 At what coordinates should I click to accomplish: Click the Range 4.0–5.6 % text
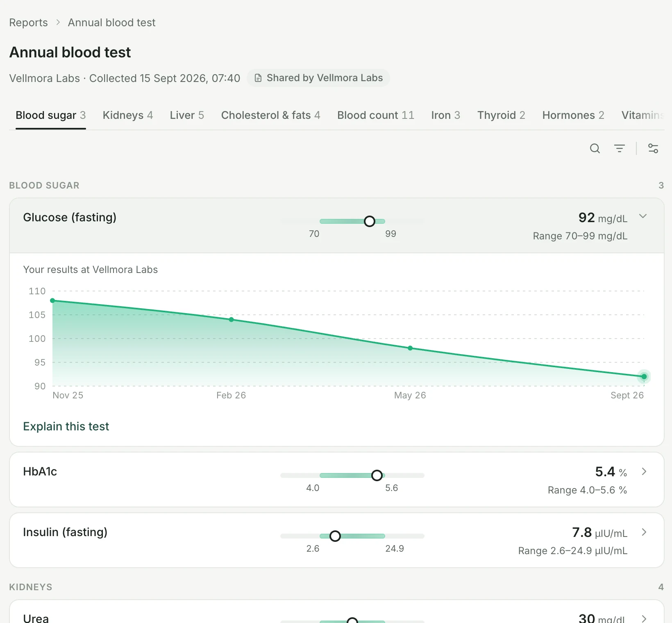point(588,490)
